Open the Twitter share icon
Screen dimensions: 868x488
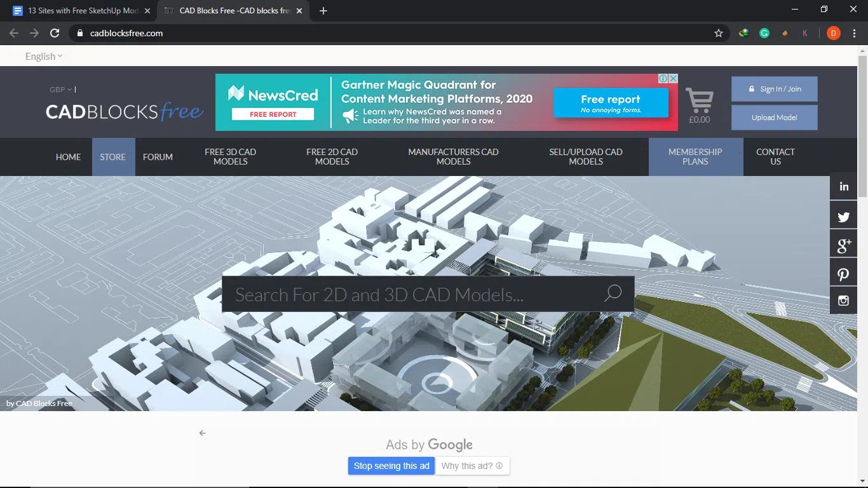843,215
